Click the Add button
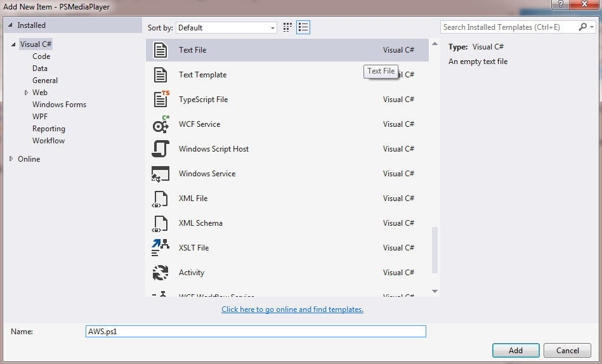Screen dimensions: 602x364 tap(515, 350)
